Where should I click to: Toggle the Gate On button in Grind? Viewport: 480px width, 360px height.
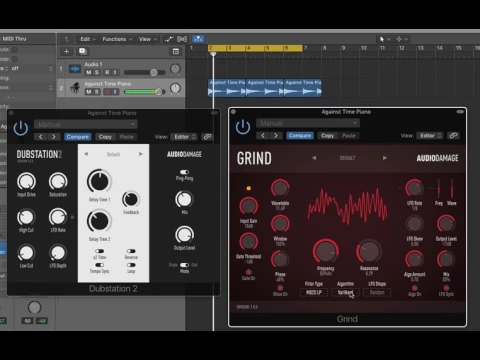pyautogui.click(x=248, y=272)
